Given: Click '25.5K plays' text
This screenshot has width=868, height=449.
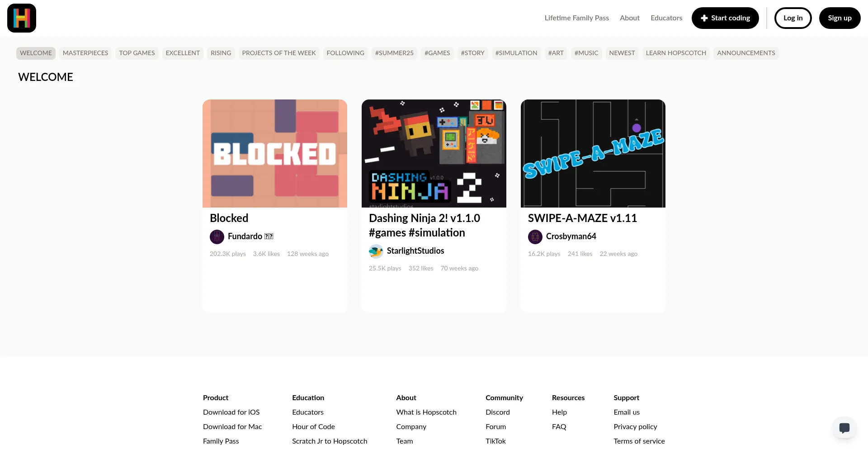Looking at the screenshot, I should (385, 269).
